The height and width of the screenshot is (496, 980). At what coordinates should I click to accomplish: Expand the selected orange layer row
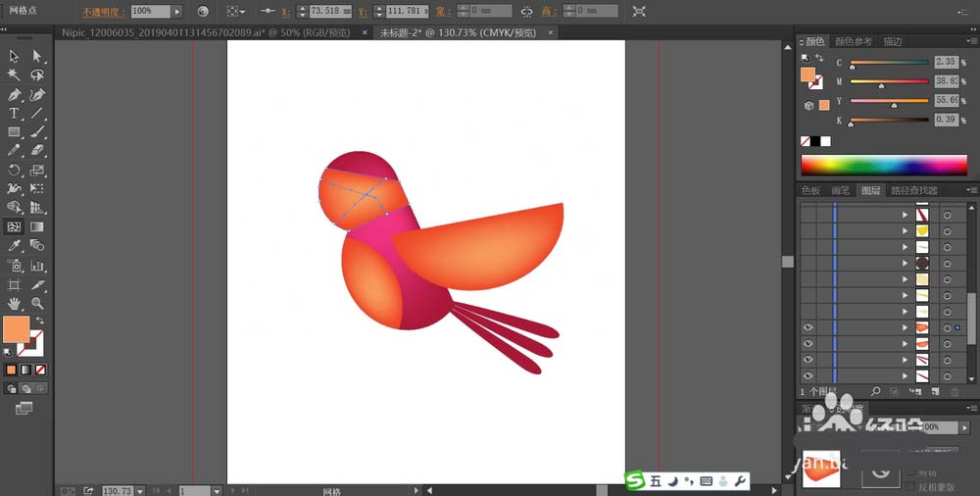tap(905, 327)
